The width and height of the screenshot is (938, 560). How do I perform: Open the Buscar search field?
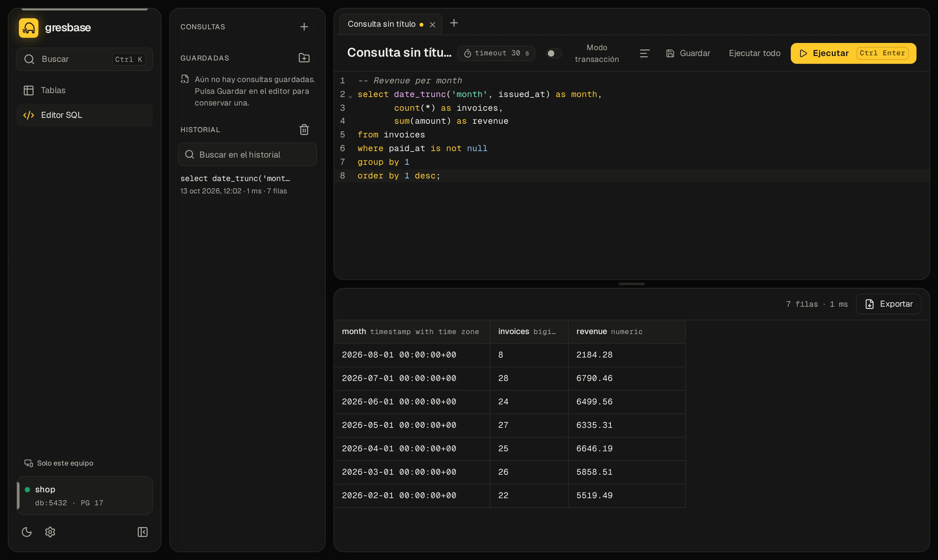(85, 59)
